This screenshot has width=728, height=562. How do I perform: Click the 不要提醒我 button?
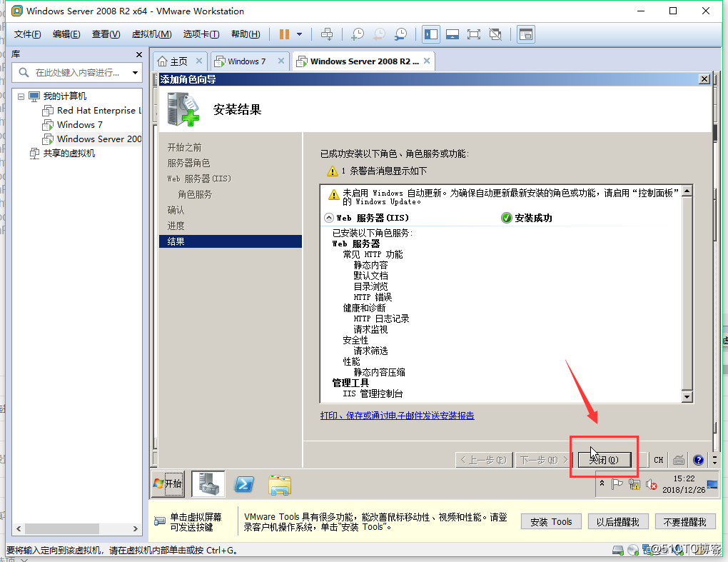tap(685, 522)
